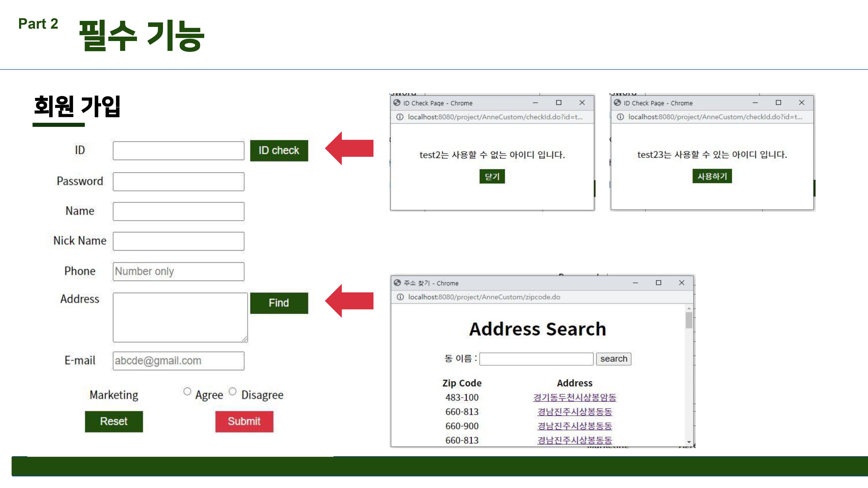Click the Name input field
Screen dimensions: 868x488
[179, 211]
